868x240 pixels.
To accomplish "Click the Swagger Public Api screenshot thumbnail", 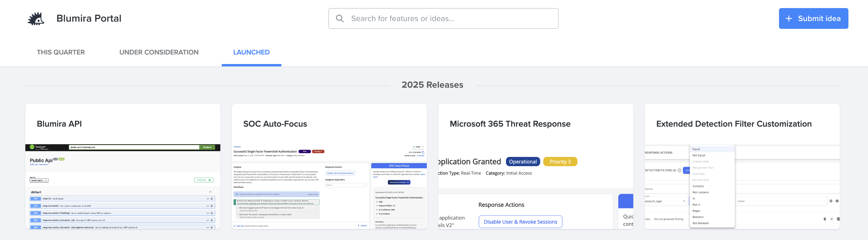I will tap(123, 187).
